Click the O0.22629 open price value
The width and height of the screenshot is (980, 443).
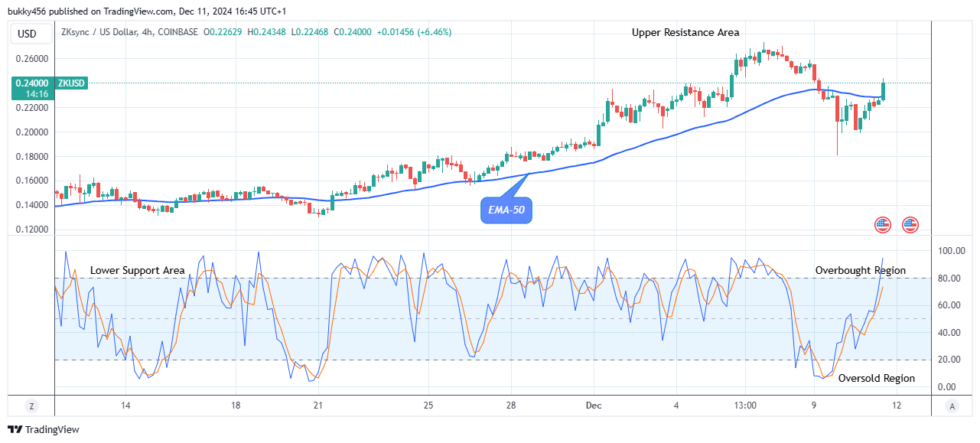click(x=224, y=32)
